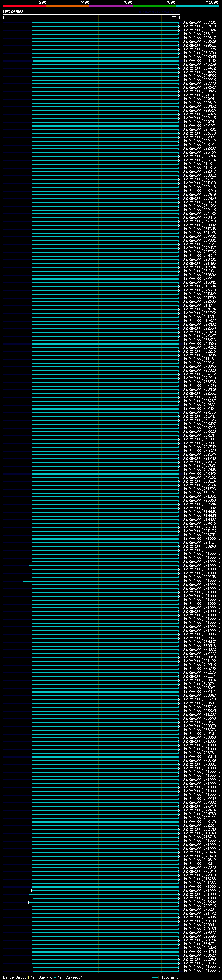The width and height of the screenshot is (222, 980).
Task: Click the query end position 556
Action: click(175, 17)
